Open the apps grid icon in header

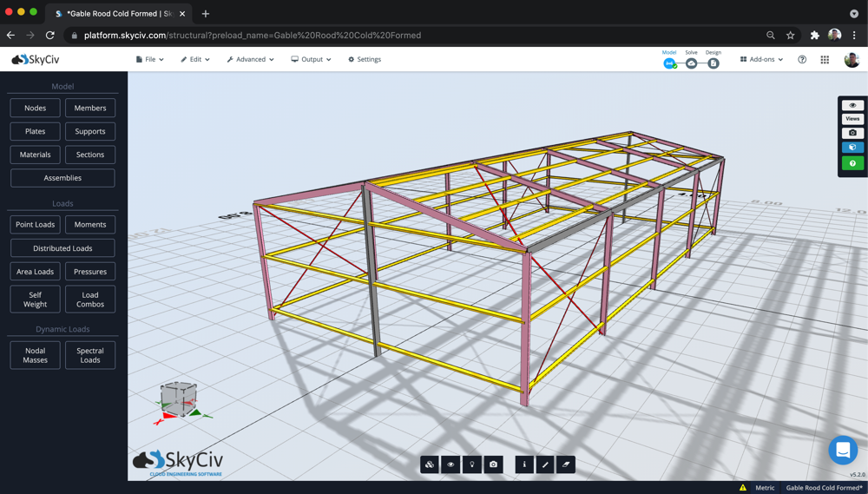825,59
